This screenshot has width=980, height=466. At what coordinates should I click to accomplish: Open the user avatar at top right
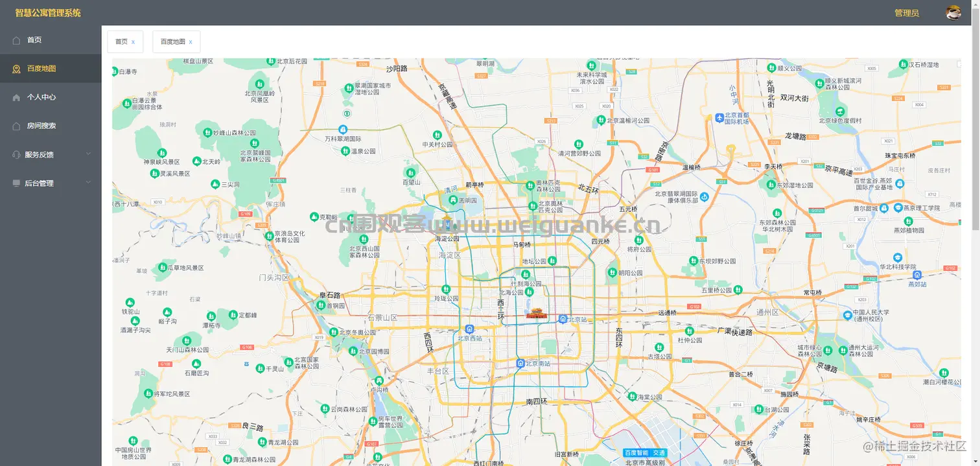953,12
